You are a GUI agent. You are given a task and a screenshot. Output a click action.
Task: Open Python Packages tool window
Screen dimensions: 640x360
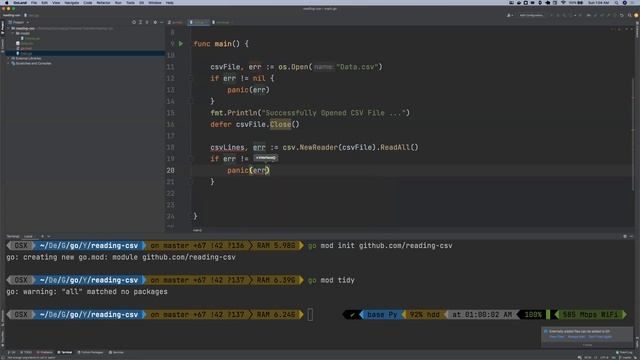(91, 352)
